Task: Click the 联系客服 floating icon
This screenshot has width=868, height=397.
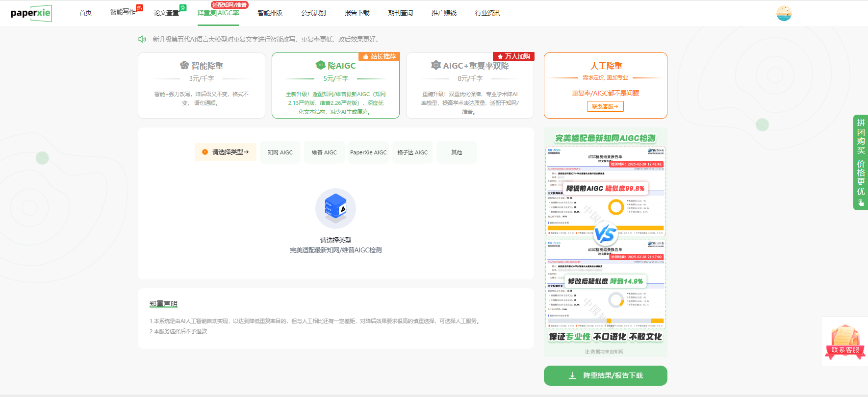Action: [x=845, y=342]
